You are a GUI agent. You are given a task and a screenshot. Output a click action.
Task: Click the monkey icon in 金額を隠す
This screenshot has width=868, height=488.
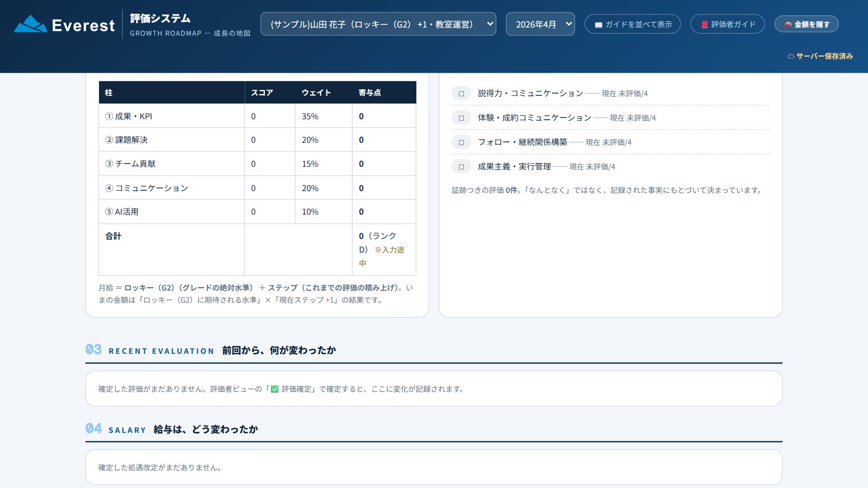click(788, 24)
